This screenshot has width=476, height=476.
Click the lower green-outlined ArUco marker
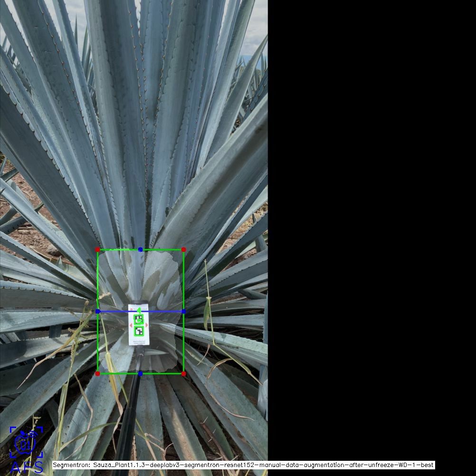coord(139,331)
